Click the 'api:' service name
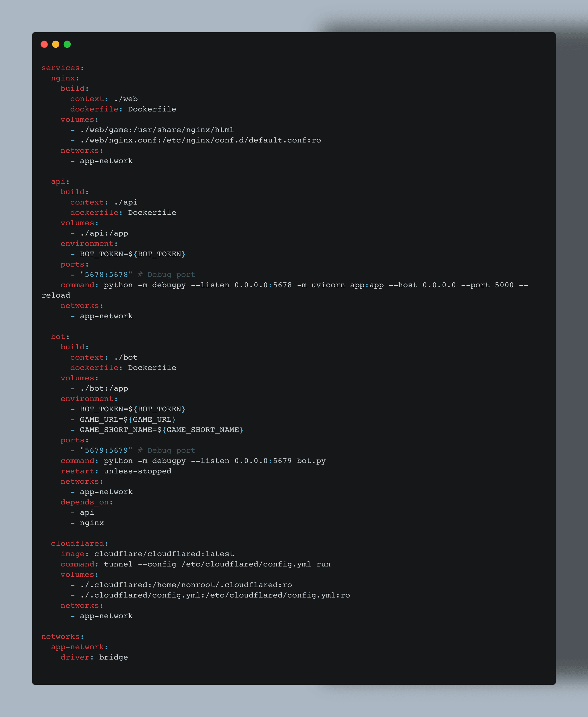 pyautogui.click(x=60, y=182)
